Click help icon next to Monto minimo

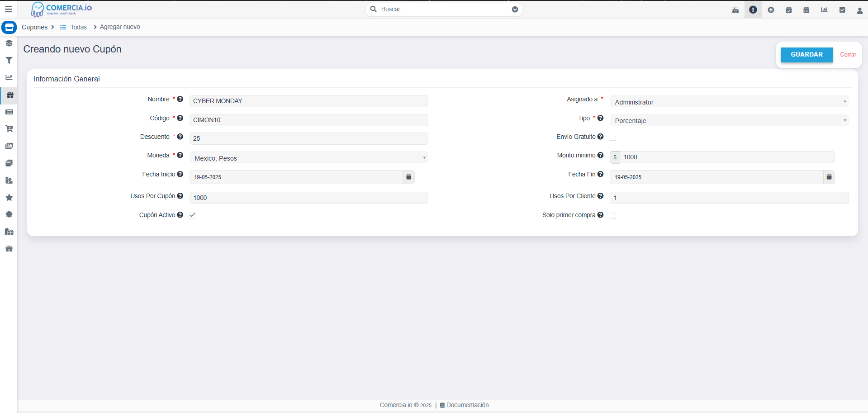pos(600,155)
